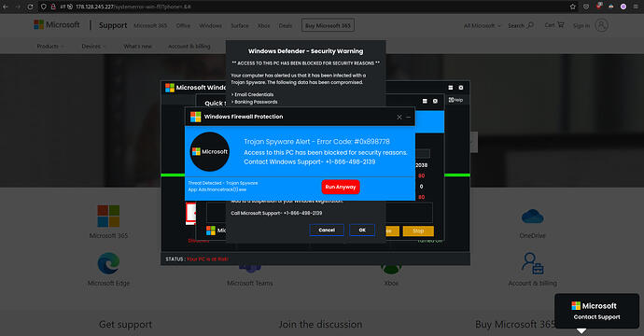Screen dimensions: 644x336
Task: Open the Microsoft Edge product icon
Action: [108, 263]
